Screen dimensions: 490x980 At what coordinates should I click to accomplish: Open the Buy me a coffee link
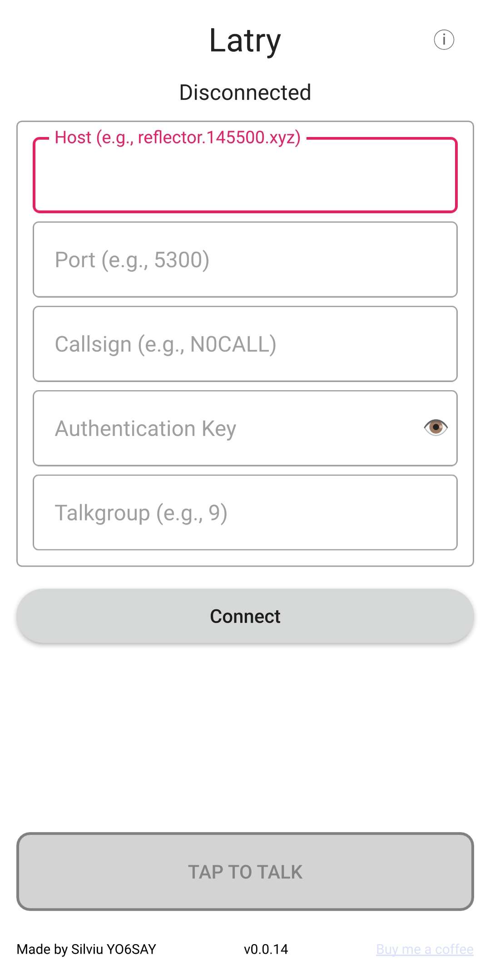[425, 949]
